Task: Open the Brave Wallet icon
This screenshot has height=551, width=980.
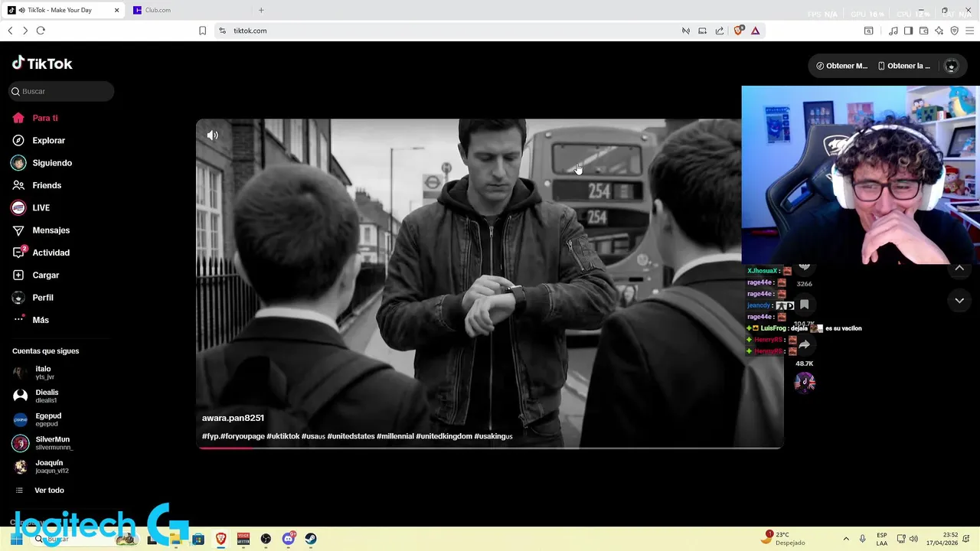Action: [923, 31]
